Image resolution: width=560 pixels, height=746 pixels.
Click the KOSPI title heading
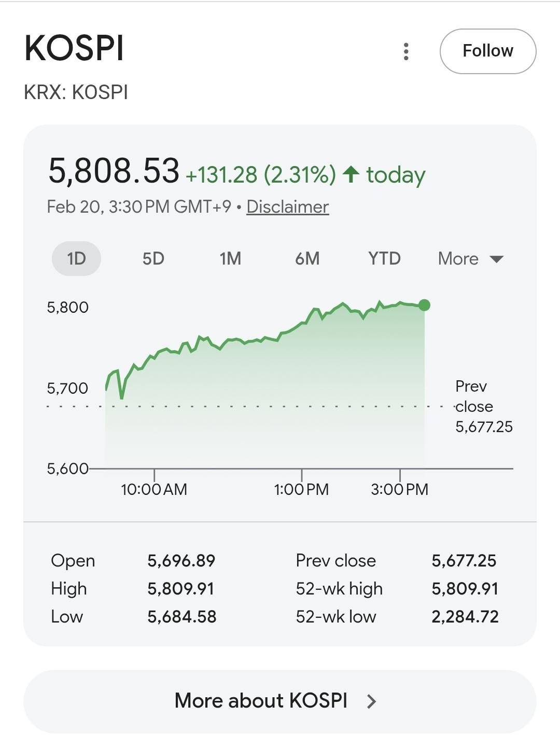click(74, 48)
